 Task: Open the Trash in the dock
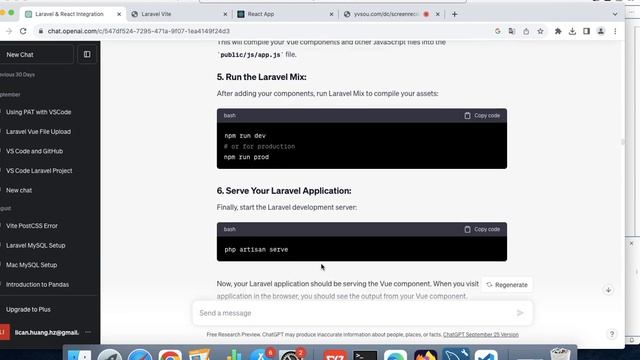pyautogui.click(x=560, y=353)
